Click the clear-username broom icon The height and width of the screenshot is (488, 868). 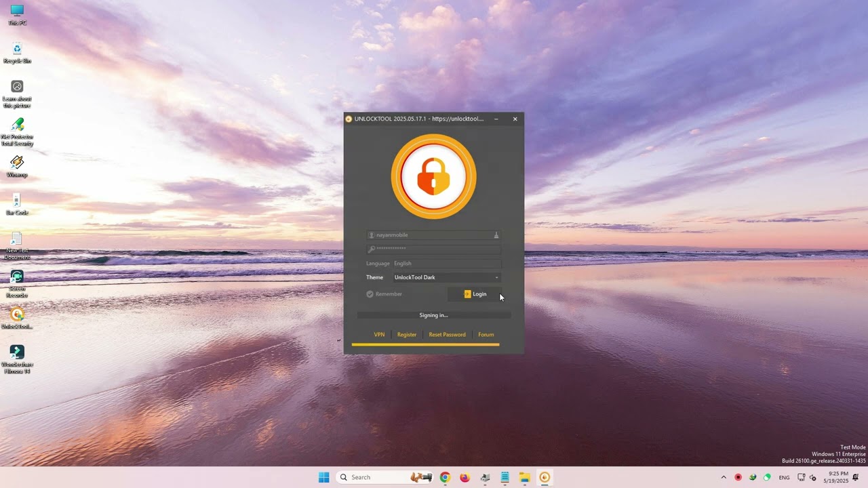(496, 235)
